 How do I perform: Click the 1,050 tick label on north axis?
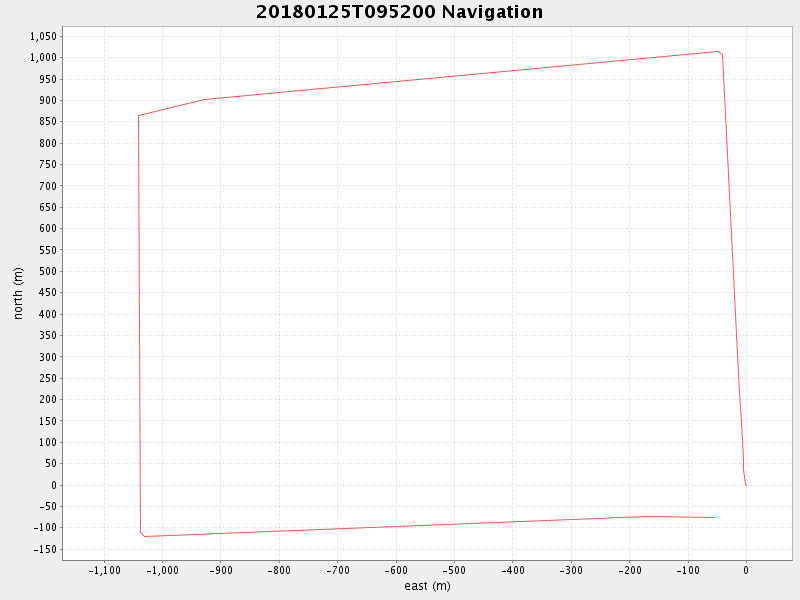(43, 36)
